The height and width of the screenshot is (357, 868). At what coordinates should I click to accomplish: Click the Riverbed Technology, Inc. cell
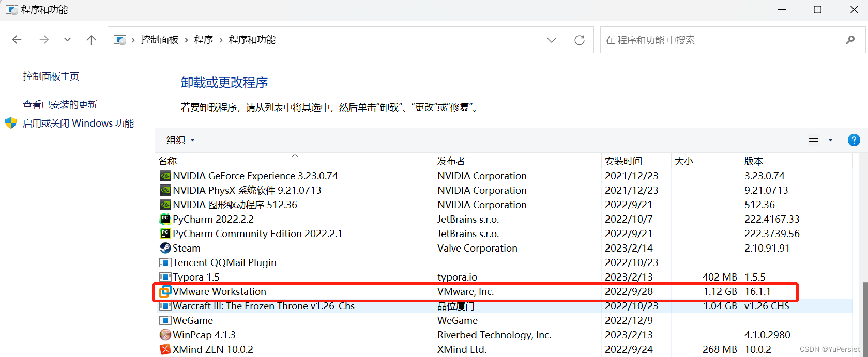click(494, 335)
